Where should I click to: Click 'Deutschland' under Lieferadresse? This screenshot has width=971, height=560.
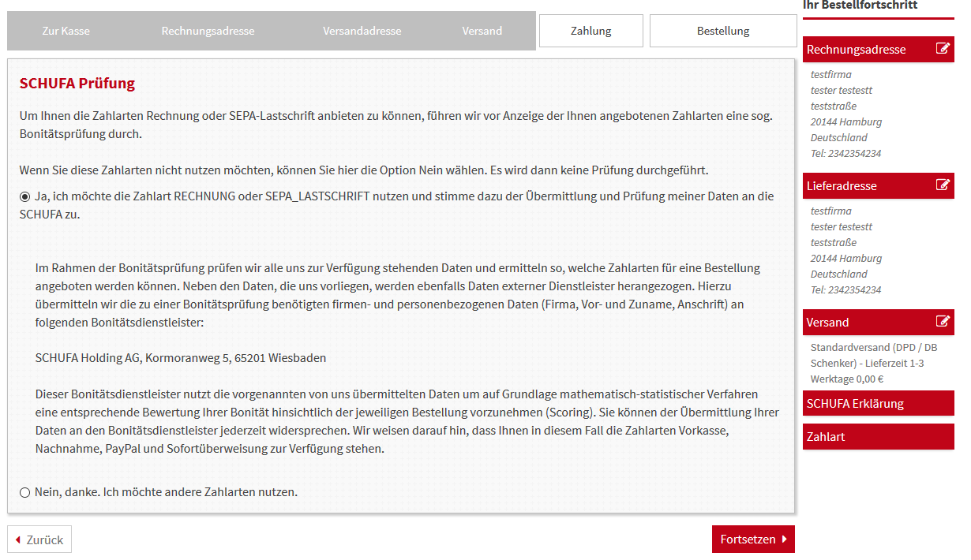tap(839, 274)
